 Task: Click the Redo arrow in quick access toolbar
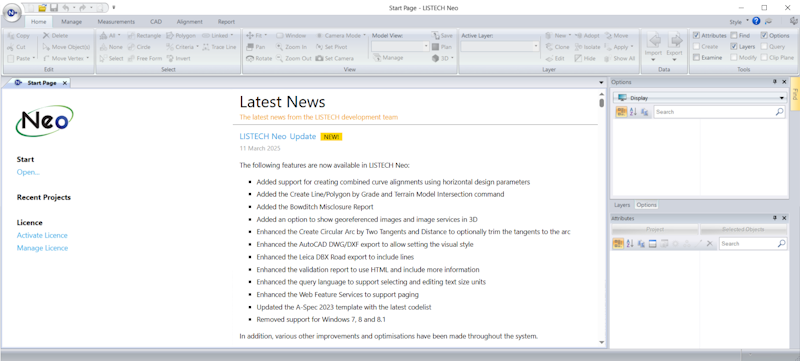pos(82,8)
